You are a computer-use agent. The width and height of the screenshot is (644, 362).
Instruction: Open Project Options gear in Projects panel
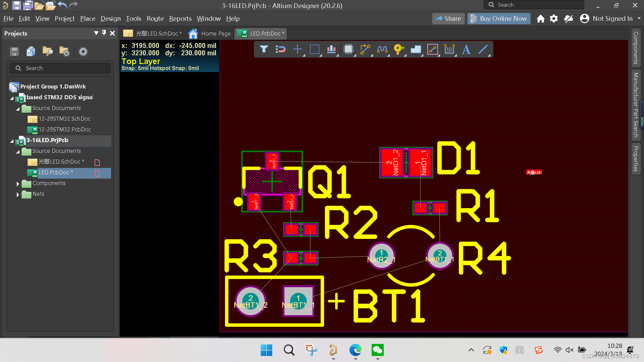point(83,51)
